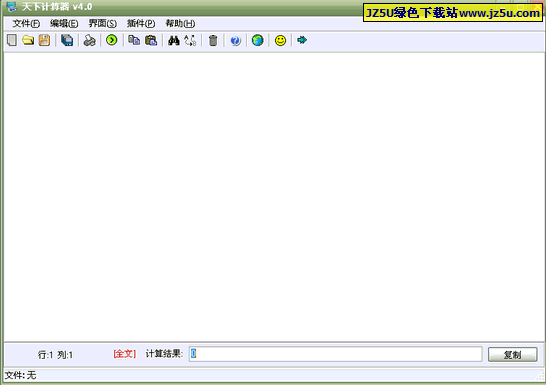This screenshot has width=546, height=385.
Task: Save with the orange floppy disk icon
Action: [44, 40]
